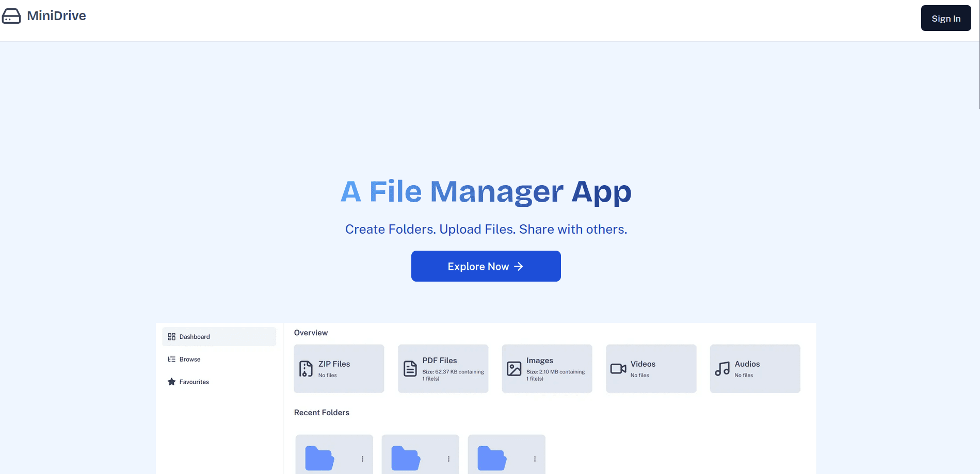This screenshot has width=980, height=474.
Task: Click the Audios music note icon
Action: 722,369
